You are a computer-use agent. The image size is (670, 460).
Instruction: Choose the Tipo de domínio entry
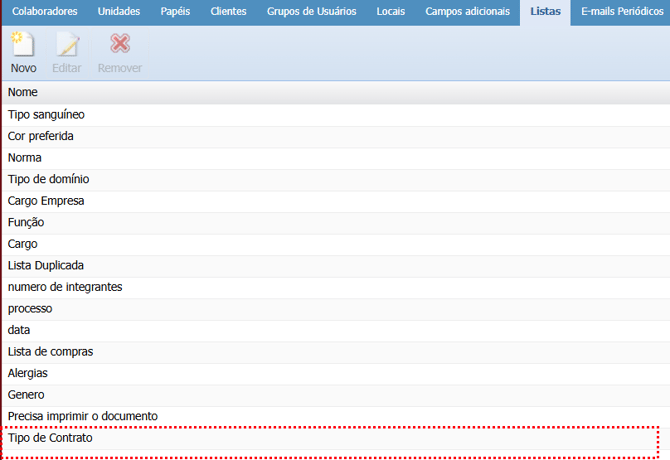[x=49, y=179]
